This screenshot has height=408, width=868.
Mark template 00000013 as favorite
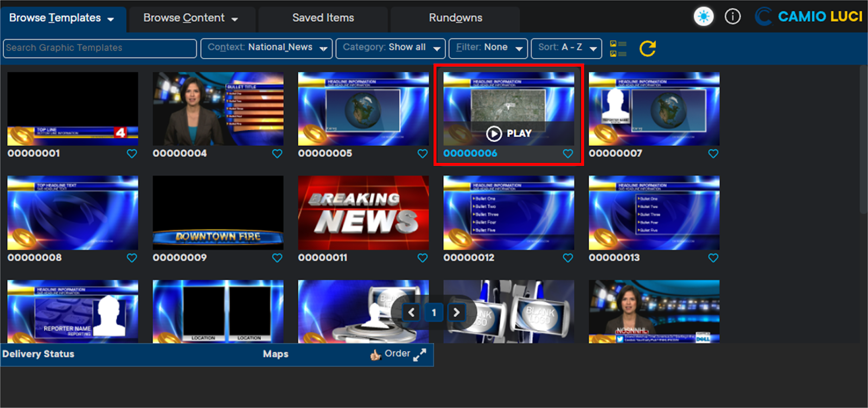(713, 258)
